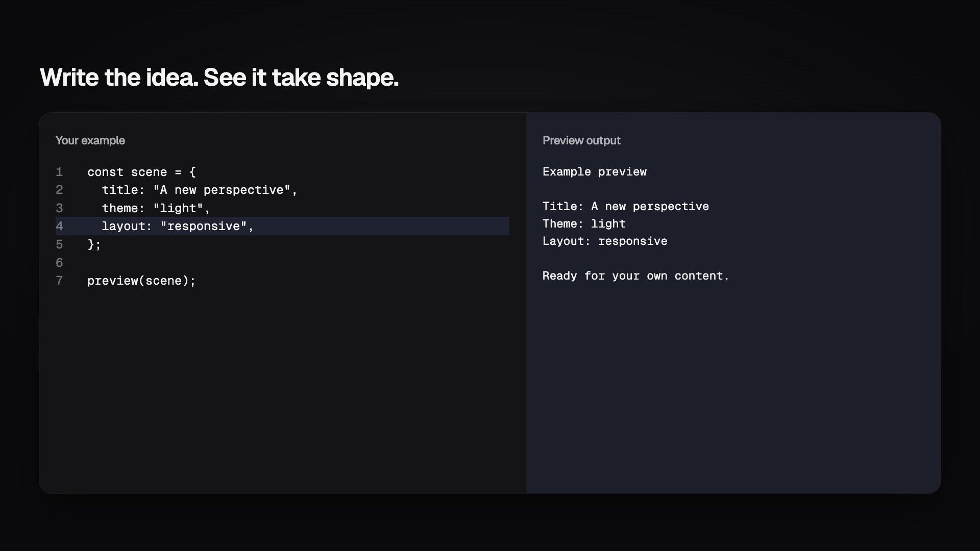Click line number 6 in gutter
The width and height of the screenshot is (980, 551).
point(59,263)
